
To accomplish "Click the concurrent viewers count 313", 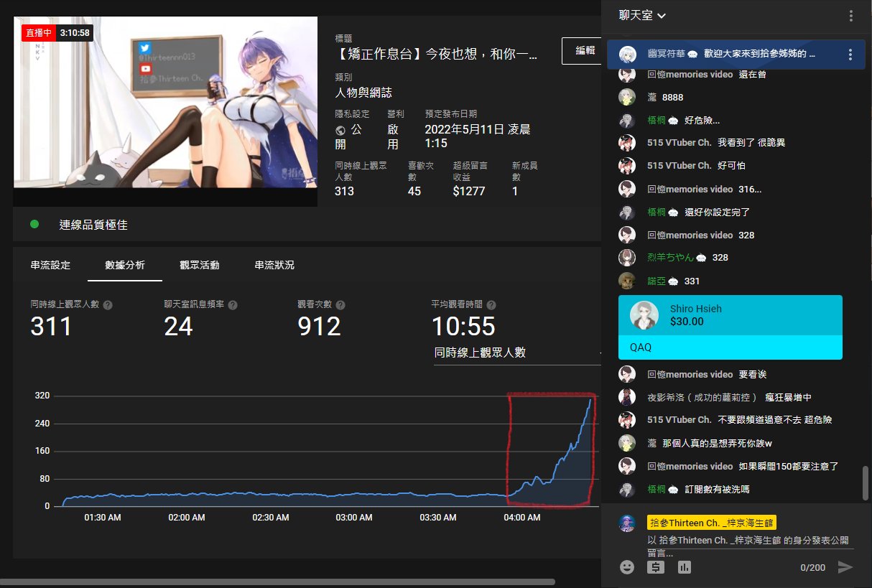I will 344,191.
